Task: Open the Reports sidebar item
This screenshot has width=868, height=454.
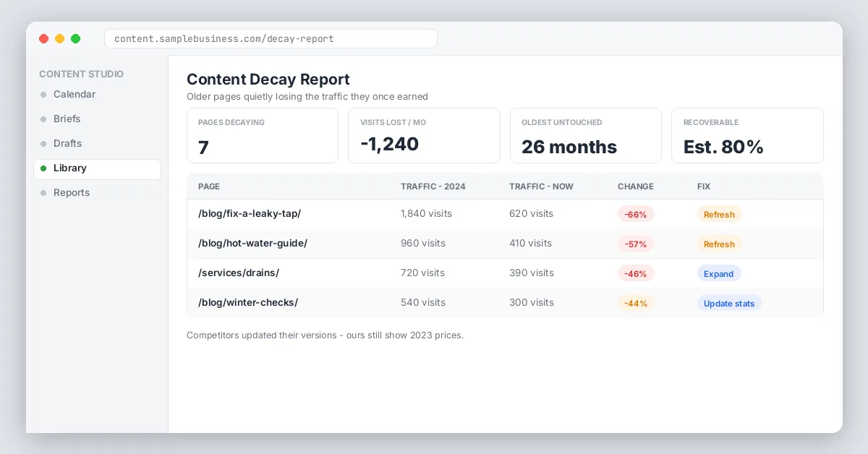Action: click(97, 193)
